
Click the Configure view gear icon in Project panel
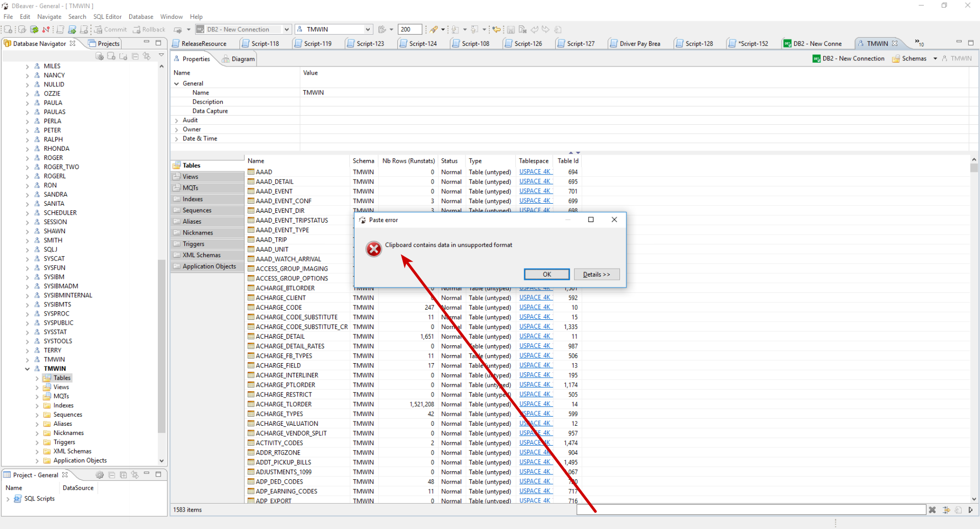tap(99, 475)
